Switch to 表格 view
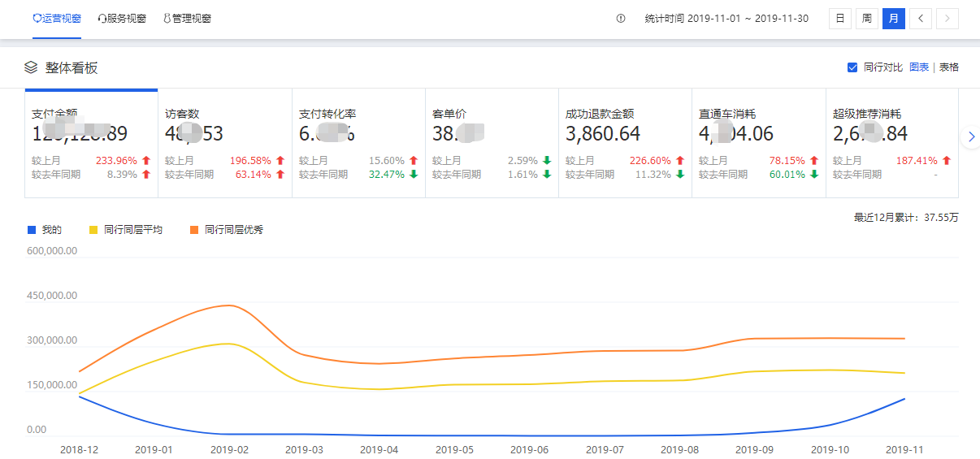 coord(949,67)
